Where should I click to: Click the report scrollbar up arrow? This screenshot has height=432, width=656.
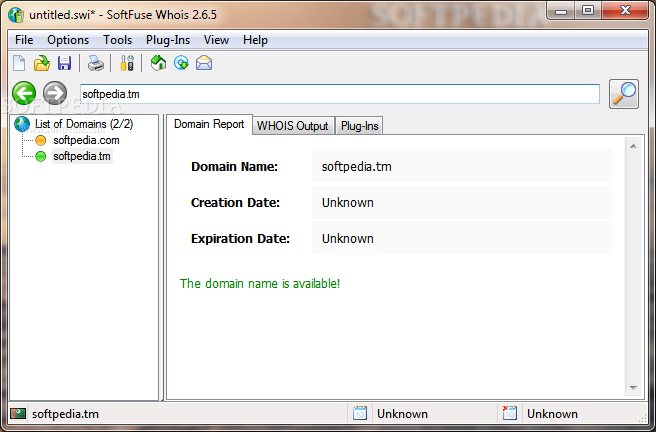633,146
